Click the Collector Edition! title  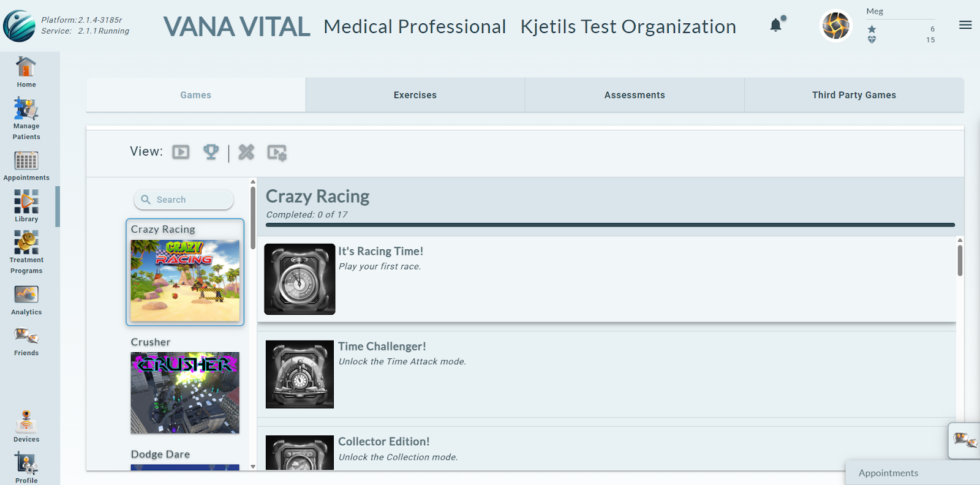[384, 442]
